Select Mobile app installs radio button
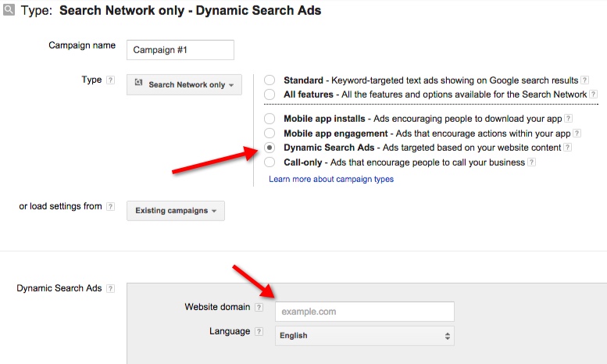 tap(270, 120)
